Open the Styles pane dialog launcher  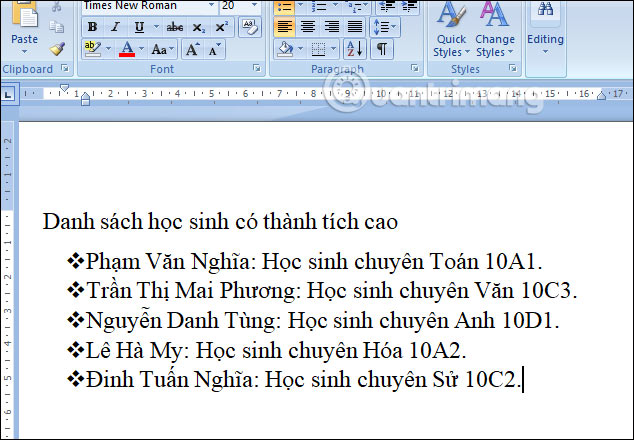point(513,68)
